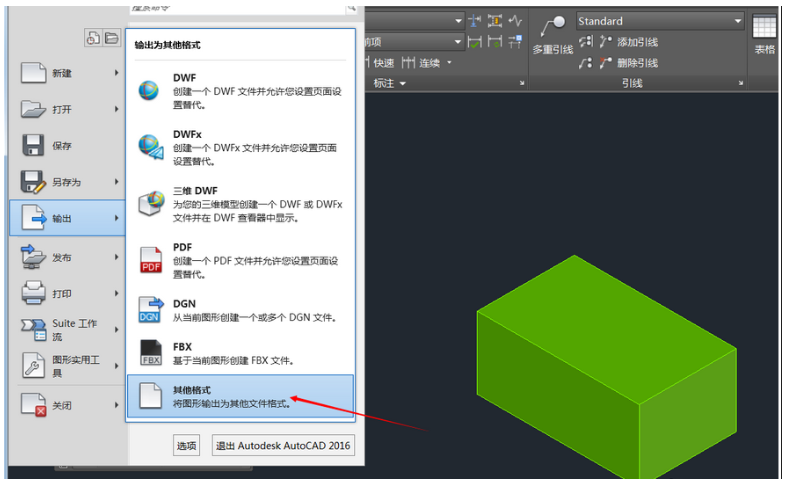Open the 另存为 save-as menu item
This screenshot has width=789, height=485.
(65, 182)
